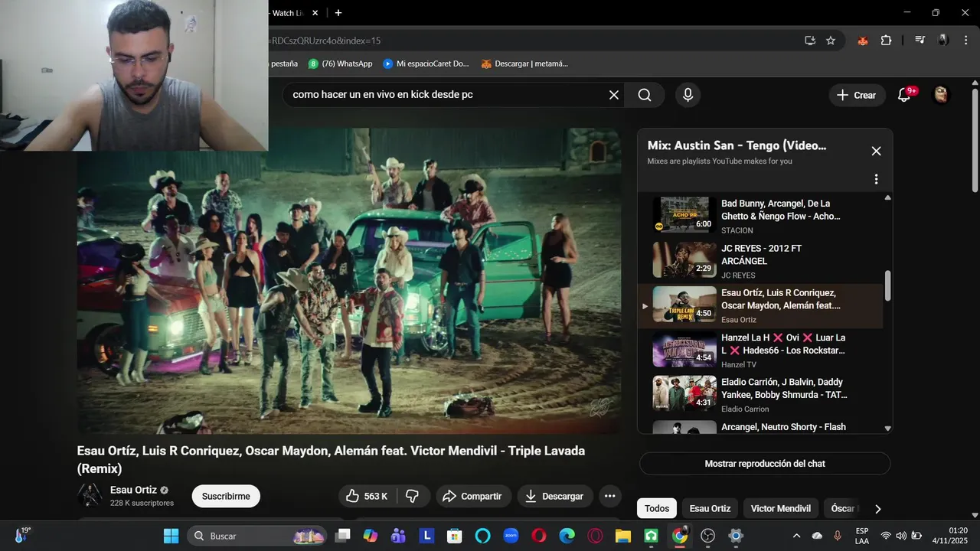Viewport: 980px width, 551px height.
Task: Open Esau Ortiz channel name link
Action: [133, 490]
